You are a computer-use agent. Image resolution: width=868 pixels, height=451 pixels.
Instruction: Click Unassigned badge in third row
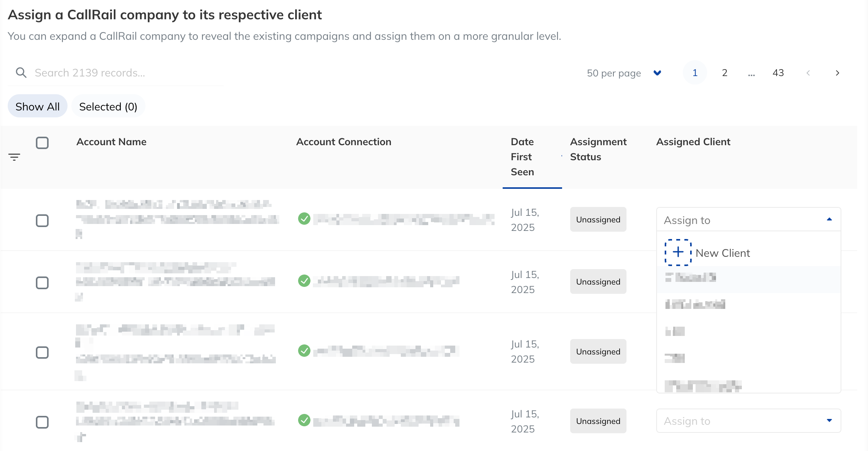point(598,351)
